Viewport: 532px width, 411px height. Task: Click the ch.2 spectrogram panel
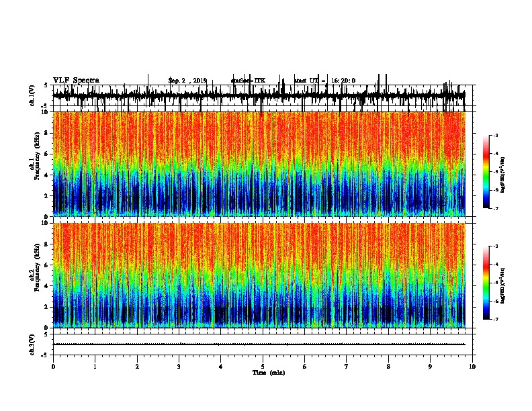[259, 275]
